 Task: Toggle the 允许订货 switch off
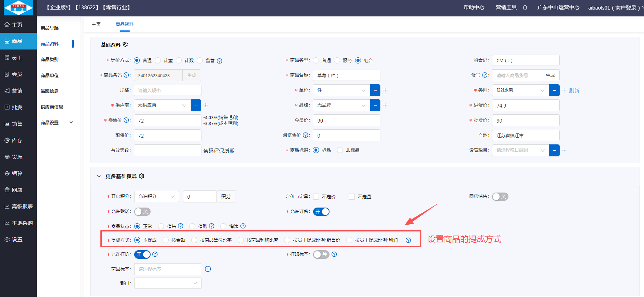(x=321, y=212)
